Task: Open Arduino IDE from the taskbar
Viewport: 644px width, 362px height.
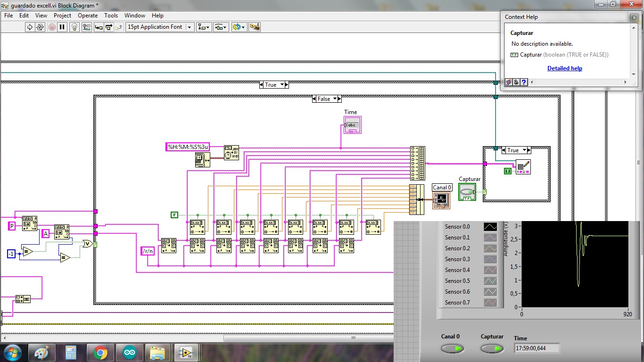Action: pos(129,353)
